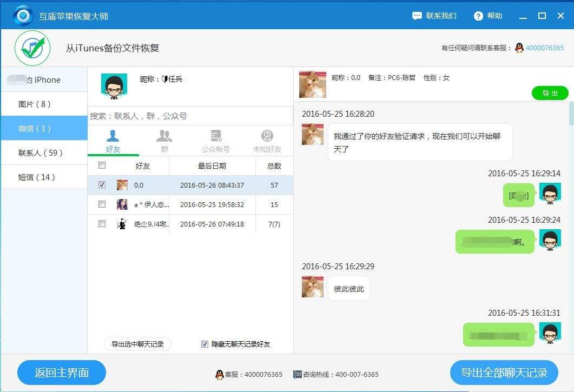574x392 pixels.
Task: Click the search box for 联系人，群，公众号
Action: [x=190, y=116]
